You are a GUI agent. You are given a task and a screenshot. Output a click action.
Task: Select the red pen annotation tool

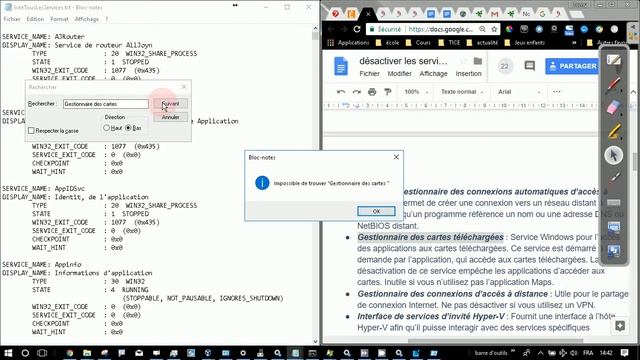click(613, 84)
